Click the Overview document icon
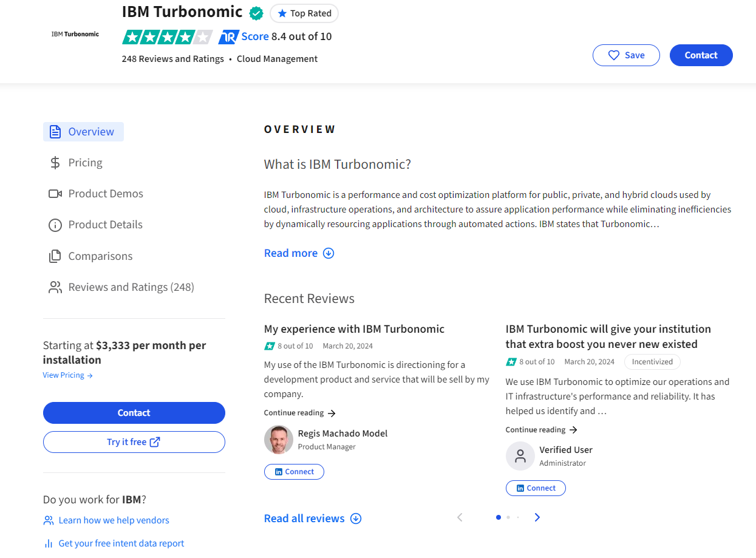Image resolution: width=756 pixels, height=558 pixels. pyautogui.click(x=55, y=132)
